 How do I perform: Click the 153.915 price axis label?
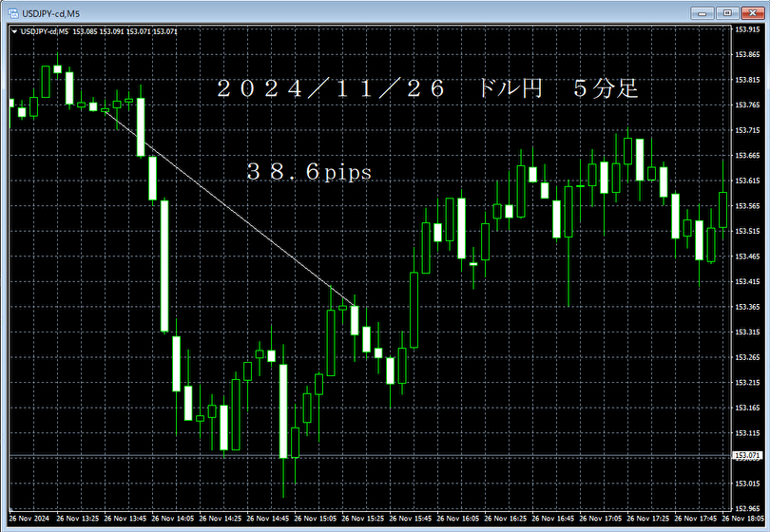[747, 28]
